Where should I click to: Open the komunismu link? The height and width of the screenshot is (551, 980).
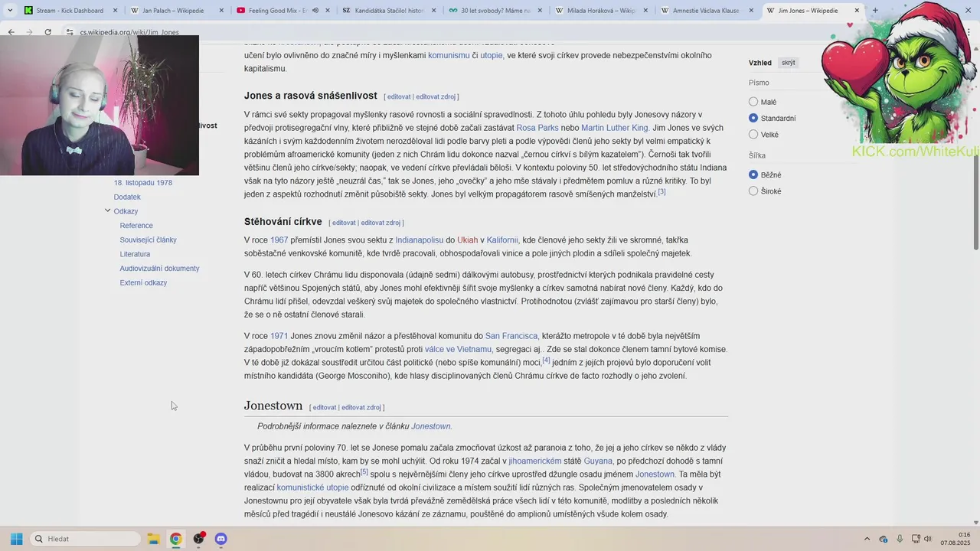(x=449, y=55)
